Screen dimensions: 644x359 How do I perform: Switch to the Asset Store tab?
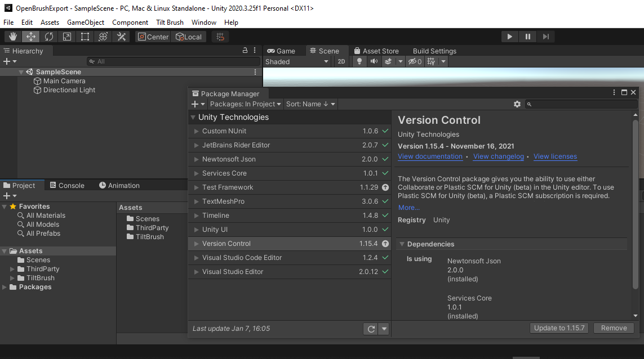[x=376, y=51]
